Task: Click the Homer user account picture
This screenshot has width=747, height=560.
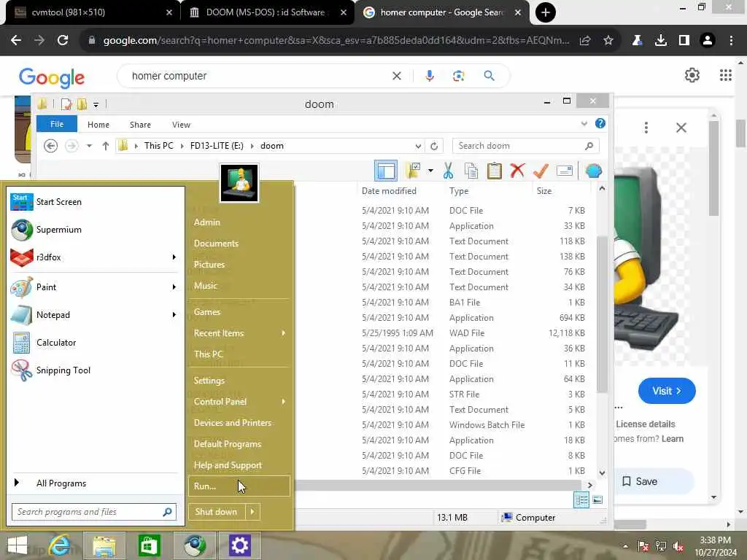Action: [239, 183]
